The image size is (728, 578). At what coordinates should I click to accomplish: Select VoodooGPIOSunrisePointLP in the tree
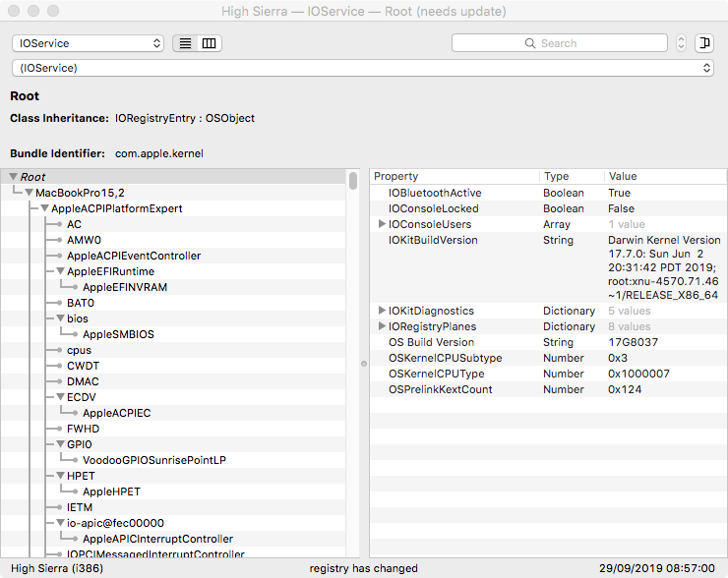(x=154, y=460)
